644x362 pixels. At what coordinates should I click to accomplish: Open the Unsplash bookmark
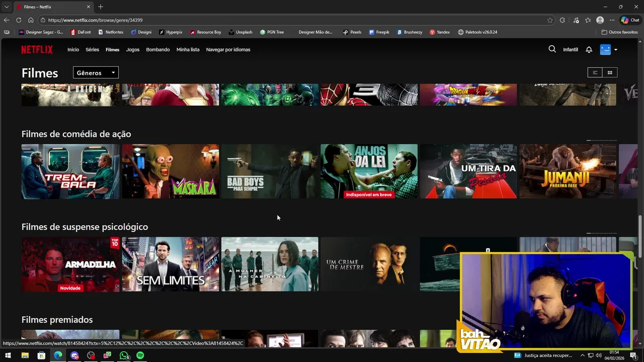240,32
